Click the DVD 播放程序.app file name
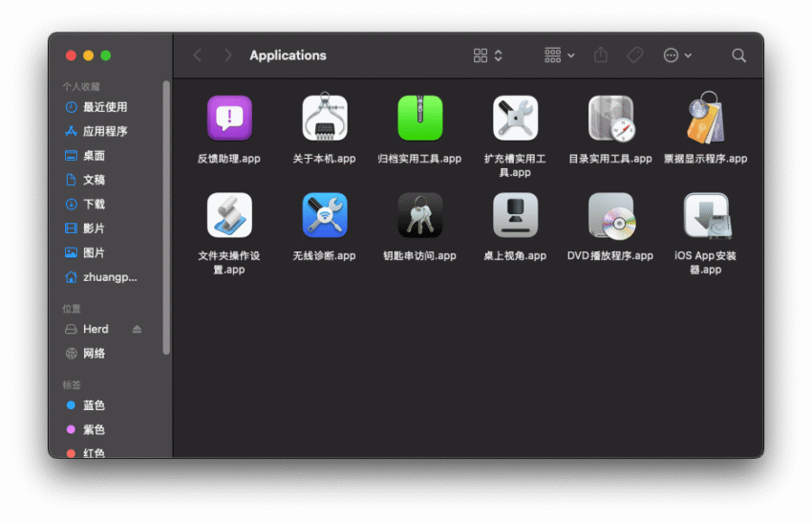 click(610, 256)
